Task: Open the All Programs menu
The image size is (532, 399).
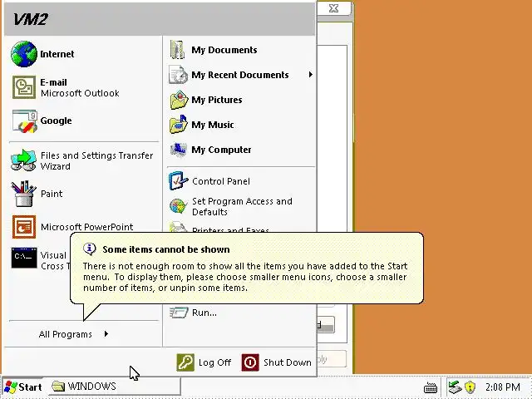Action: 83,334
